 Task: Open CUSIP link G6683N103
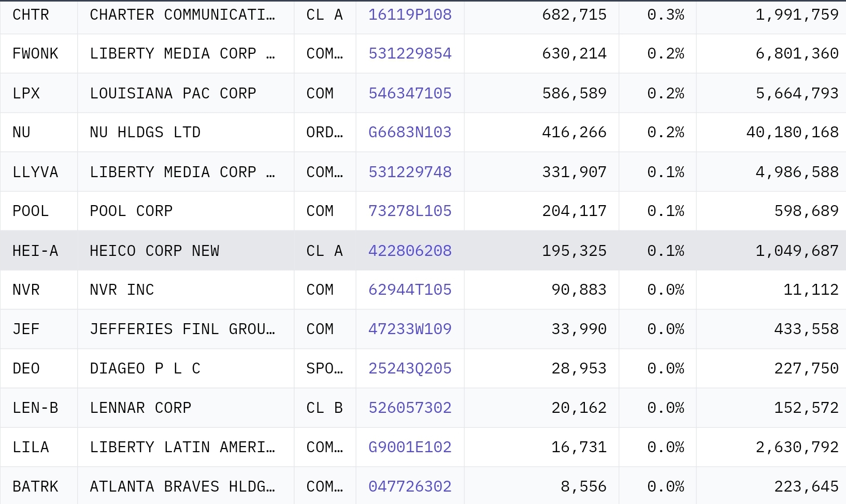410,132
